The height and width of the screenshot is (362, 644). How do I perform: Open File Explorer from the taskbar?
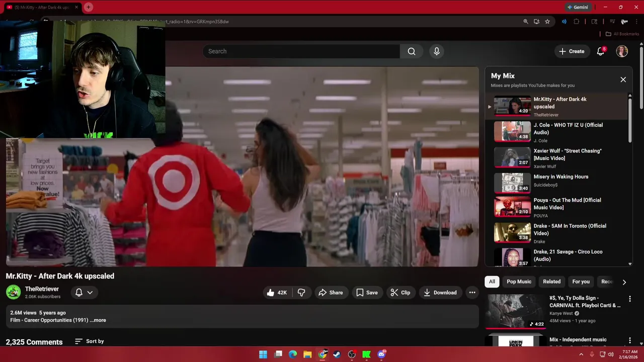[x=307, y=354]
